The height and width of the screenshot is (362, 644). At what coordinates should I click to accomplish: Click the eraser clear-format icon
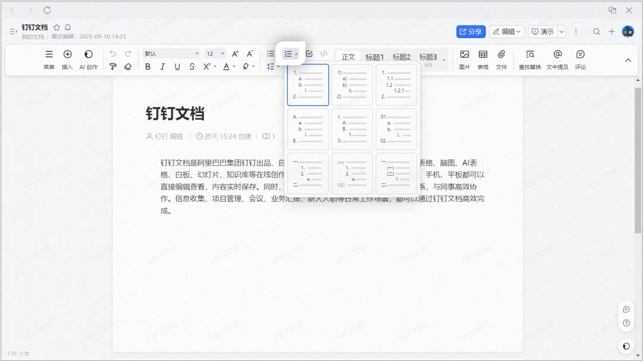pos(128,67)
